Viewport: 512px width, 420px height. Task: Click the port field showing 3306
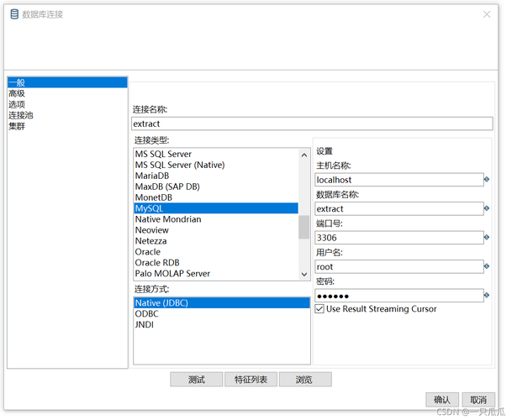399,238
